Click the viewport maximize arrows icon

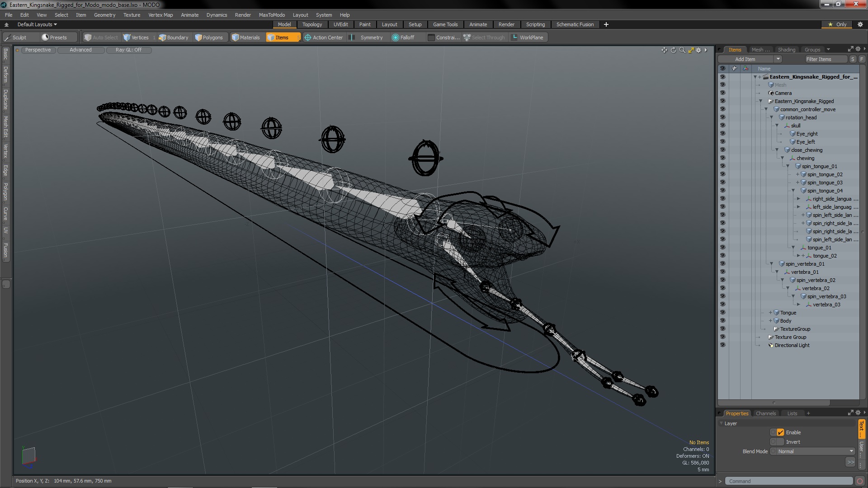point(691,50)
